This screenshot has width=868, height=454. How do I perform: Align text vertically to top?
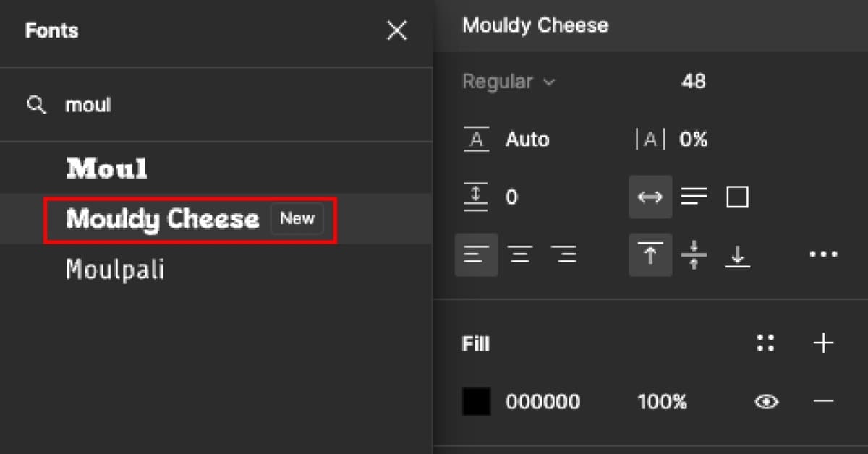650,254
